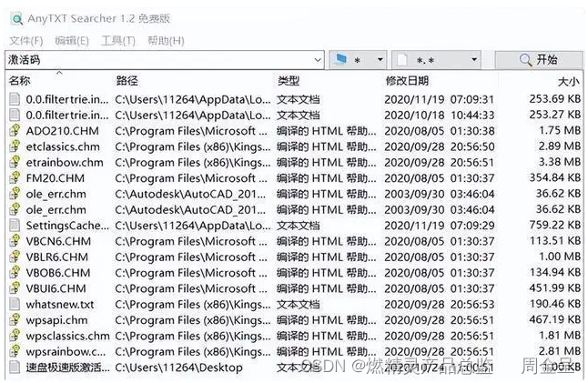Click the 759.22 KB size cell
The image size is (588, 383).
[x=555, y=225]
